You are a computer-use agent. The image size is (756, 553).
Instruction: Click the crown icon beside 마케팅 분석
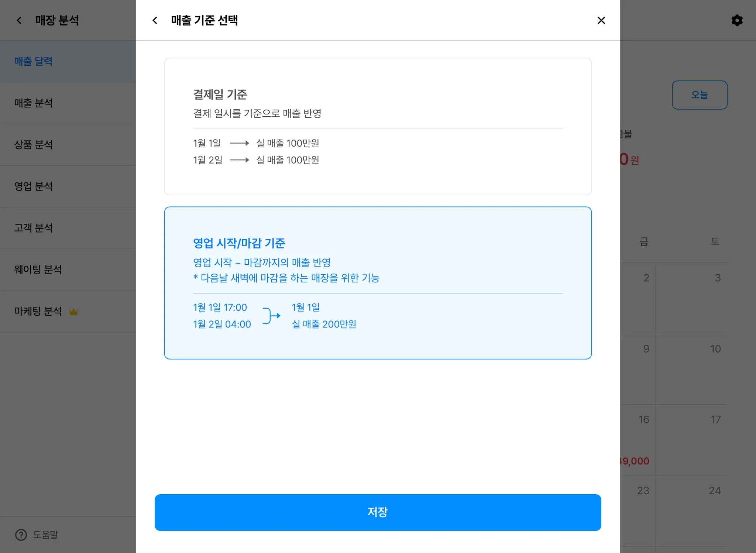73,312
